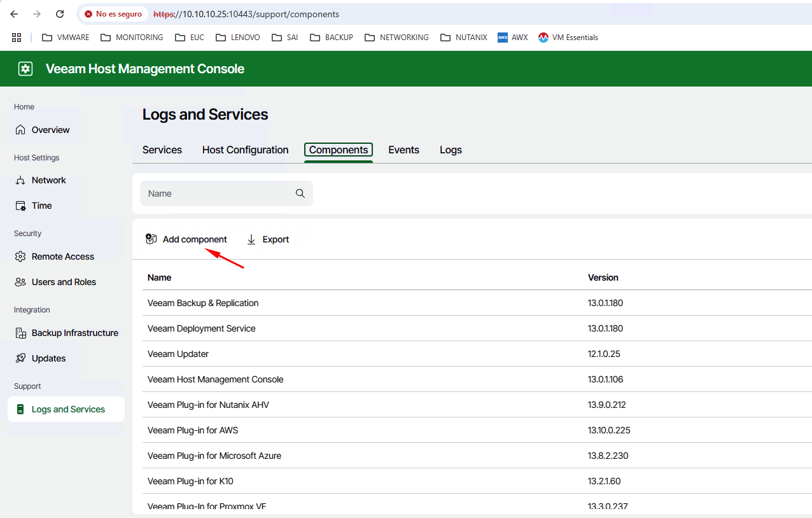
Task: Switch to the Logs tab
Action: [x=451, y=150]
